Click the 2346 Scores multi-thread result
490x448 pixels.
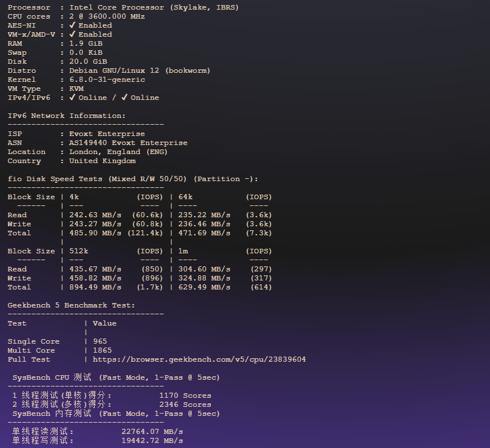pyautogui.click(x=185, y=405)
